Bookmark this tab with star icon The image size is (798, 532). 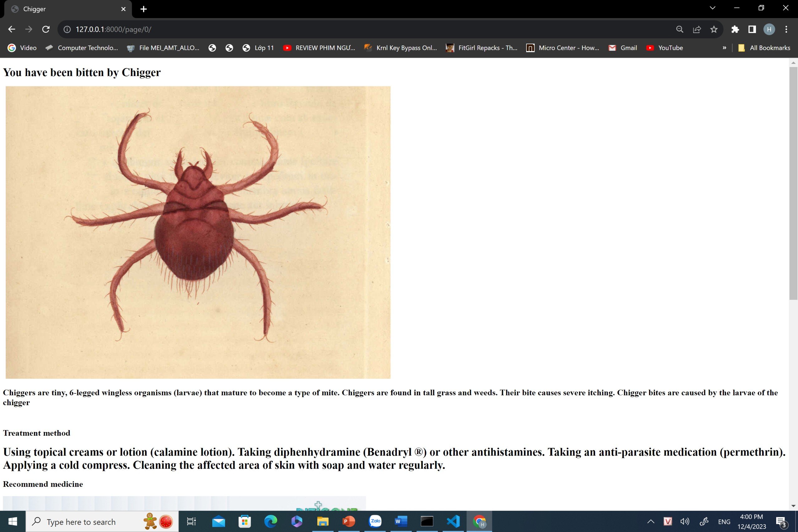click(714, 30)
